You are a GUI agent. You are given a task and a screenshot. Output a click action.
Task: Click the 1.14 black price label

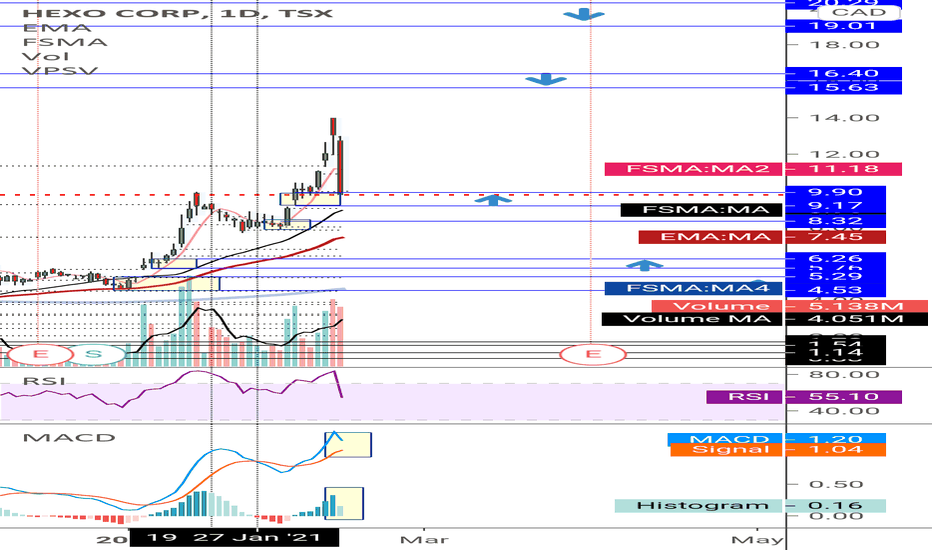(x=836, y=353)
